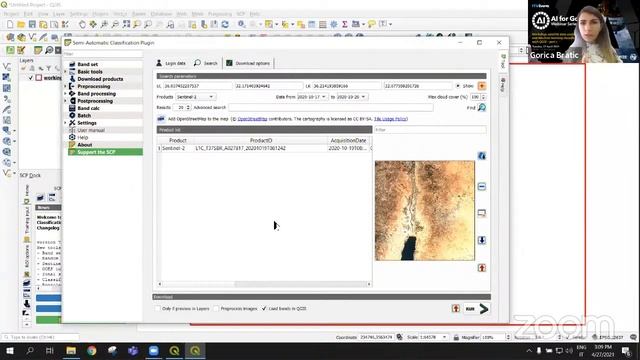Click the blue import table icon
Viewport: 640px width, 360px height.
(x=482, y=240)
